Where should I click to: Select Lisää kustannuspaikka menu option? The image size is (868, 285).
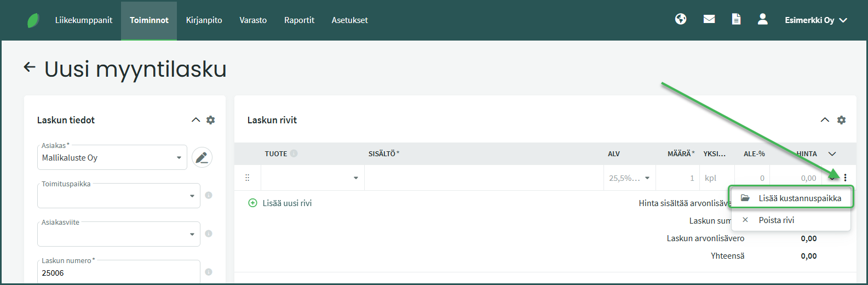click(x=791, y=198)
